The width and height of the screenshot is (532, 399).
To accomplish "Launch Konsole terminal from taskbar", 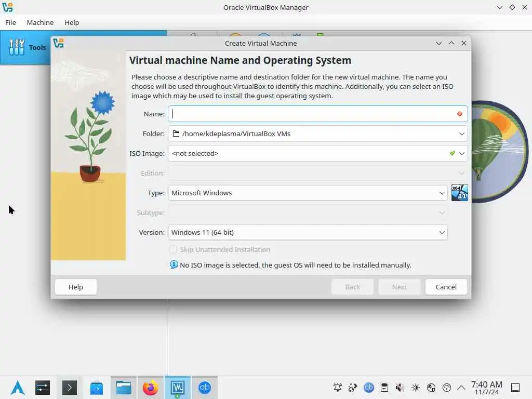I will pyautogui.click(x=70, y=388).
